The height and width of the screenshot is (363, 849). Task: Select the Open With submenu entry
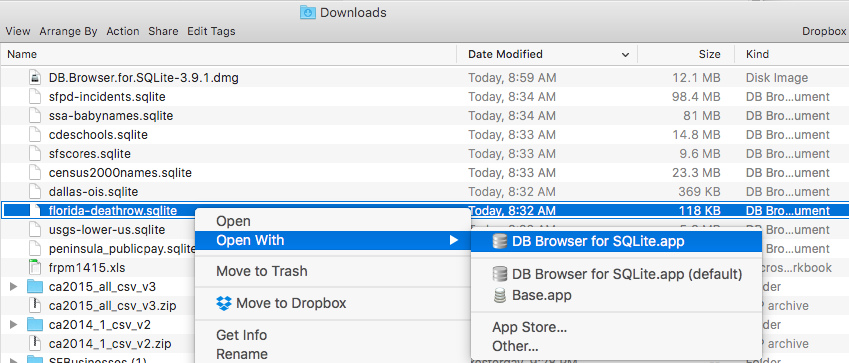coord(332,240)
